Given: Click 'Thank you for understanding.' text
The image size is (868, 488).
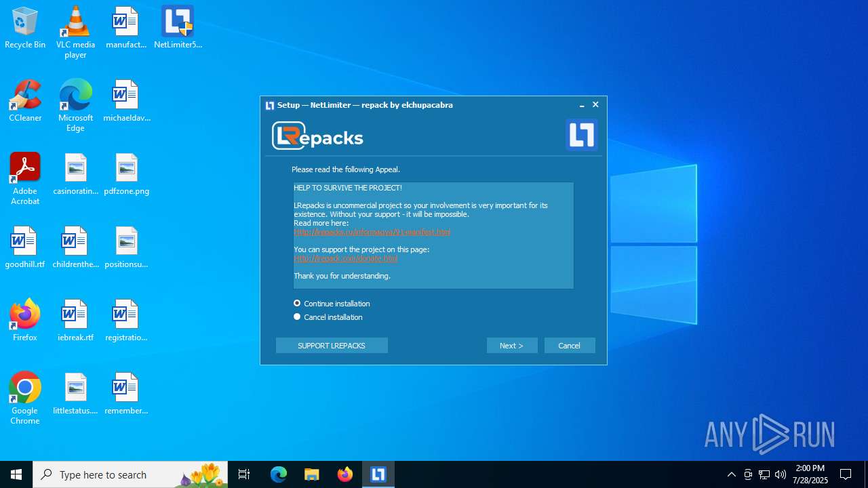Looking at the screenshot, I should (342, 276).
